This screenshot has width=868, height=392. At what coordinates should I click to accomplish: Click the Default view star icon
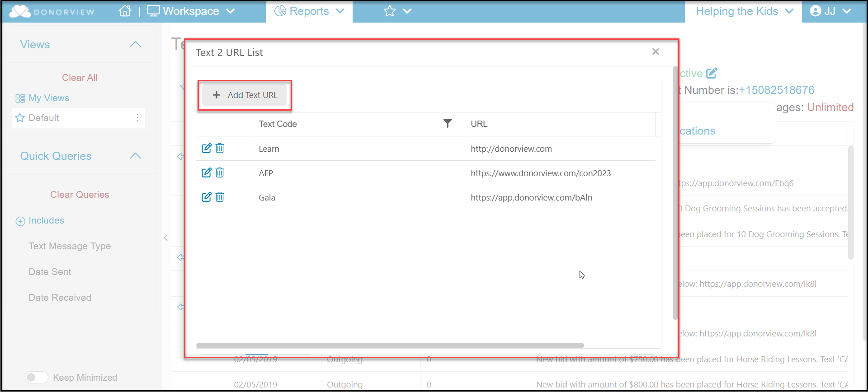pos(20,118)
